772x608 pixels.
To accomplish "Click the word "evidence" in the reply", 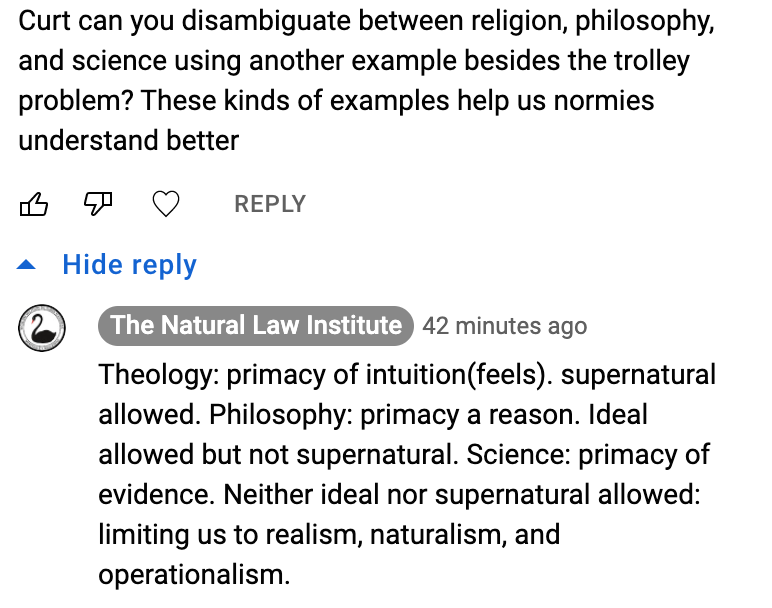I will point(155,494).
